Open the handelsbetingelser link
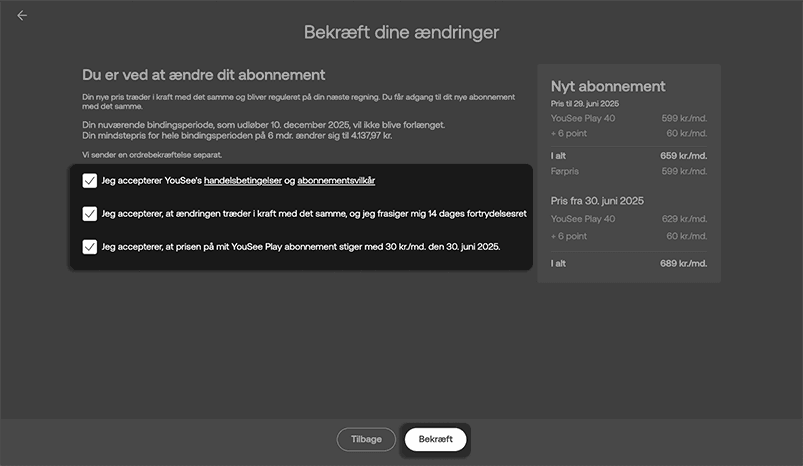This screenshot has width=803, height=466. pos(243,181)
